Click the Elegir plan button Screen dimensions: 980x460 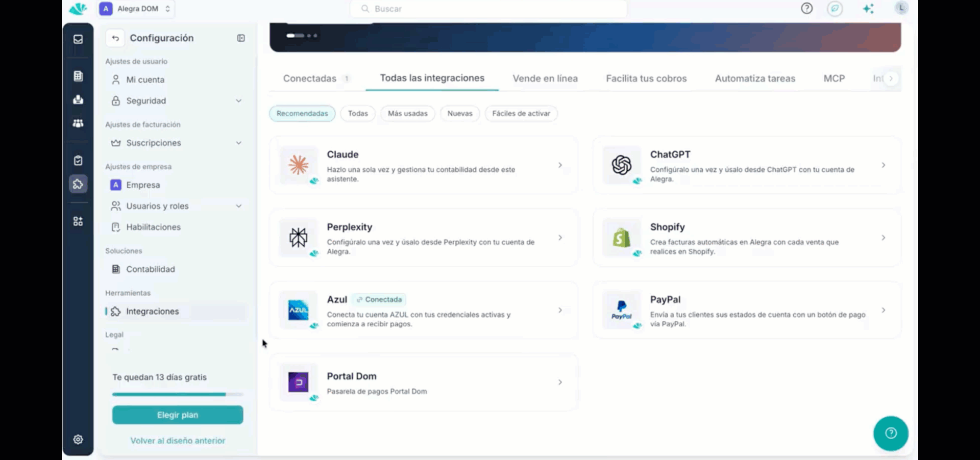pos(178,415)
